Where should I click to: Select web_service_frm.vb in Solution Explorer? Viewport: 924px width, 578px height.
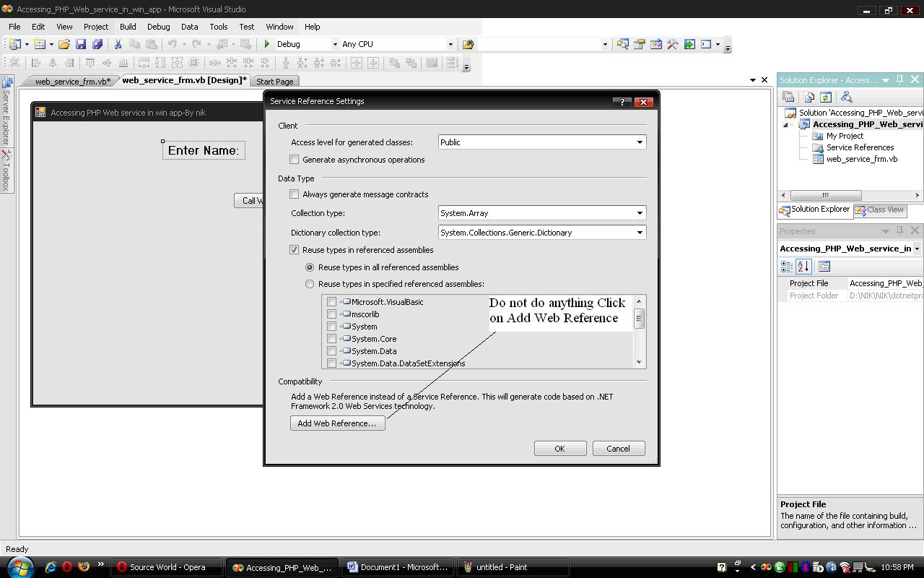[x=862, y=159]
